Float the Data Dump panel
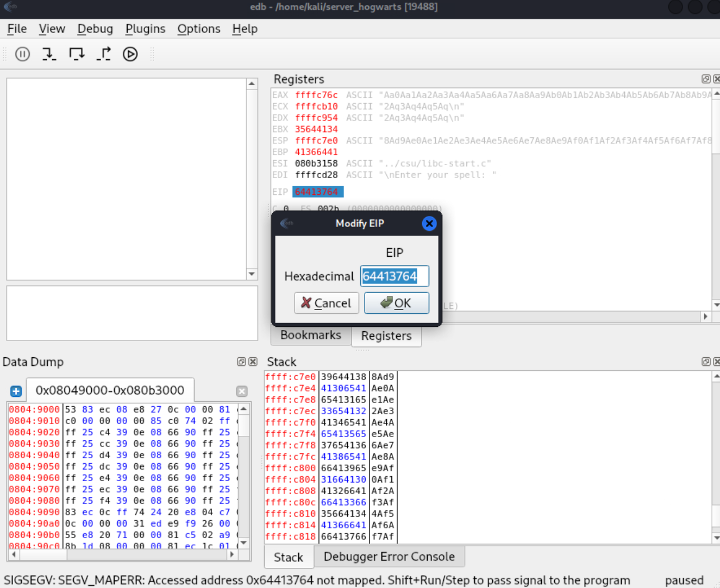The height and width of the screenshot is (588, 720). tap(242, 362)
